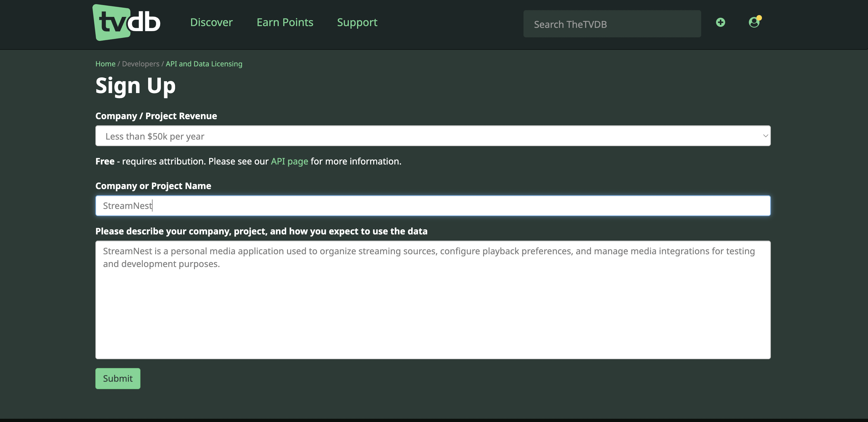Click the Company or Project Name field

pos(433,206)
